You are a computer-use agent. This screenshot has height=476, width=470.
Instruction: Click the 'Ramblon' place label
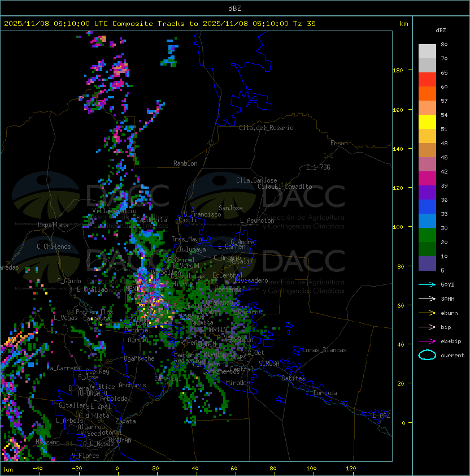coord(185,163)
